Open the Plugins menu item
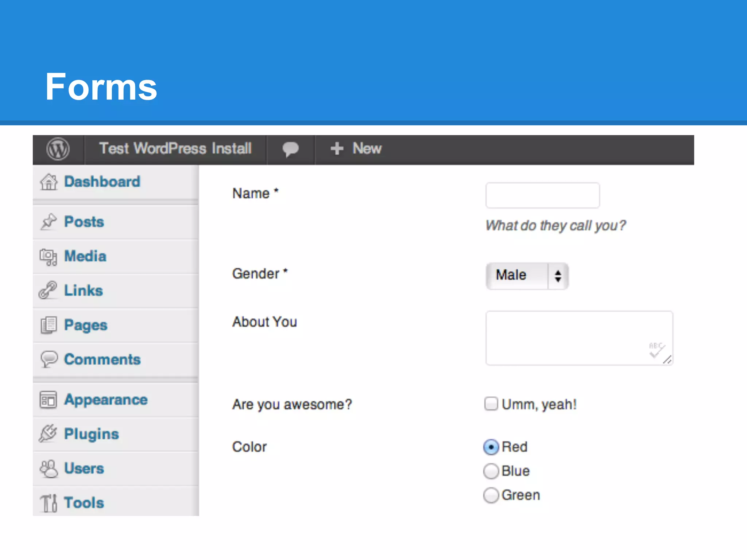 (116, 434)
